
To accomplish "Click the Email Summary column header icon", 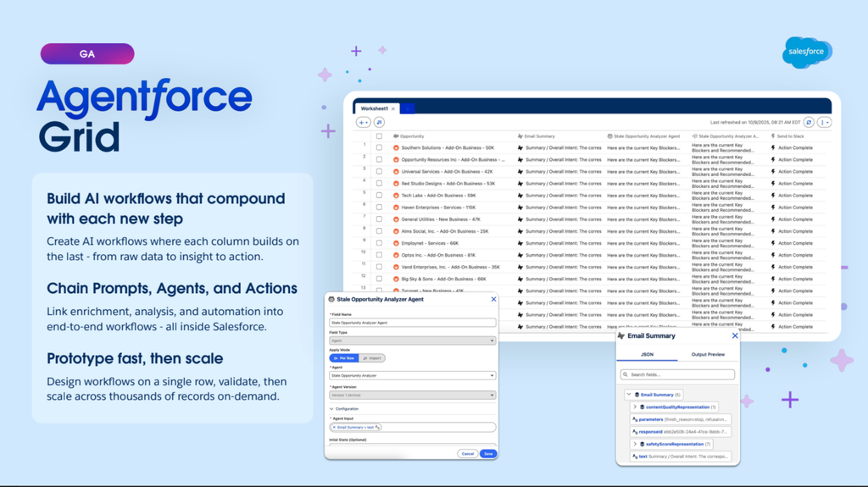I will (x=520, y=136).
